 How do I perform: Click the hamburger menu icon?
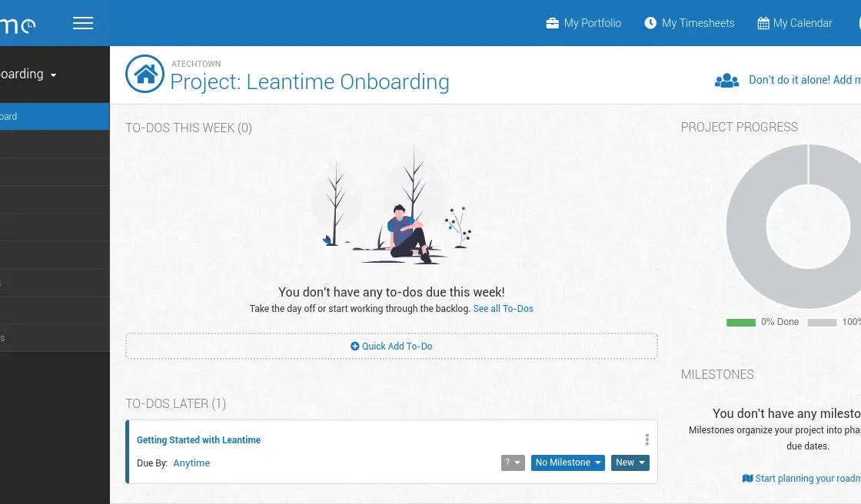[83, 23]
